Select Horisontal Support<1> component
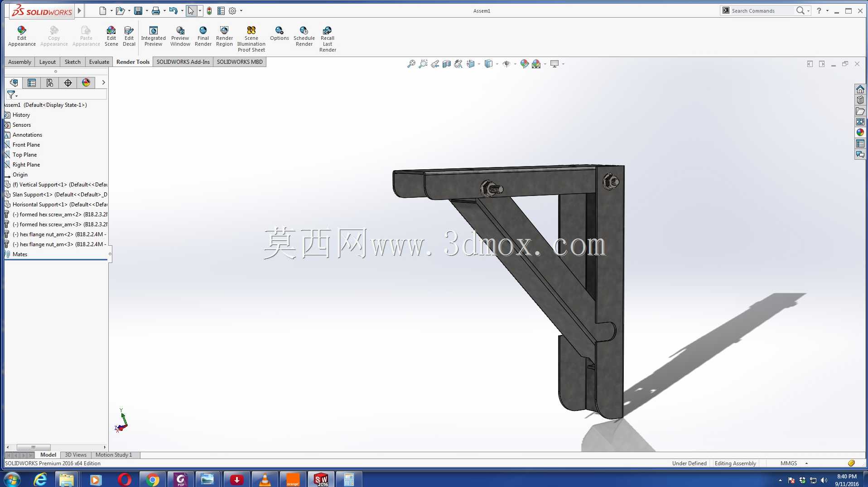 click(x=56, y=205)
